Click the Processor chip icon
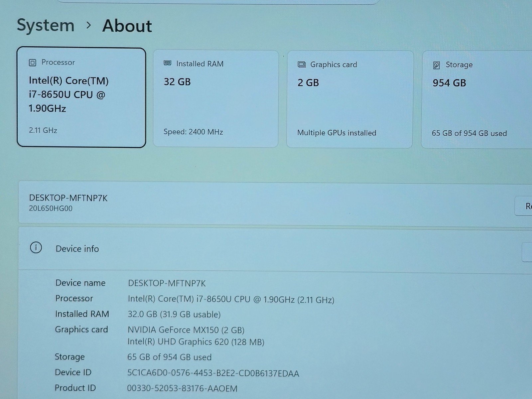532x399 pixels. tap(32, 63)
